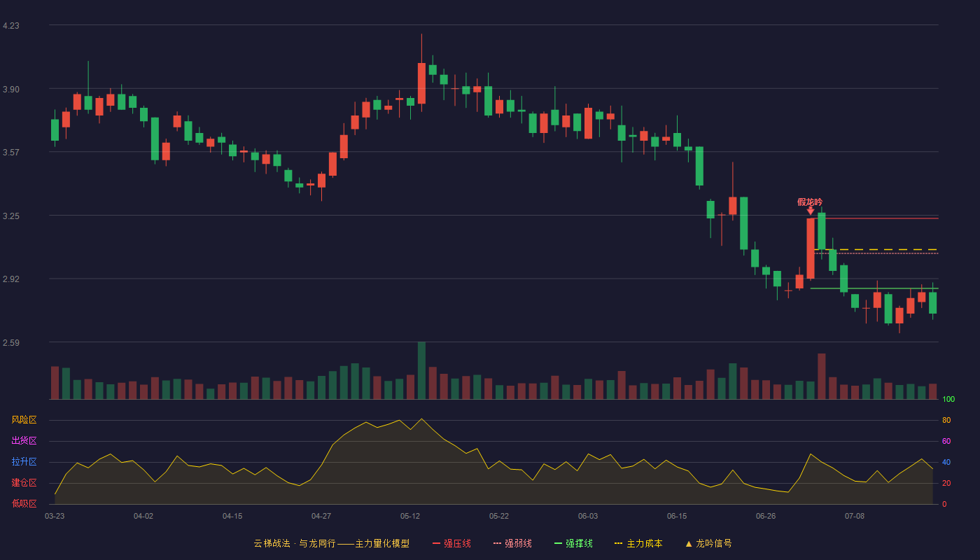
Task: Select the 20 indicator axis value
Action: (x=946, y=483)
